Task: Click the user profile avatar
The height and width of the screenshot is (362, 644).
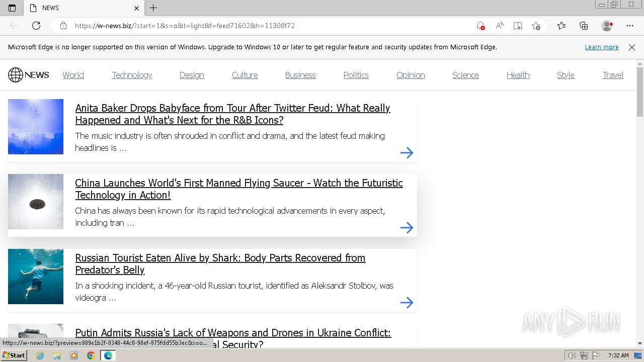Action: click(607, 26)
